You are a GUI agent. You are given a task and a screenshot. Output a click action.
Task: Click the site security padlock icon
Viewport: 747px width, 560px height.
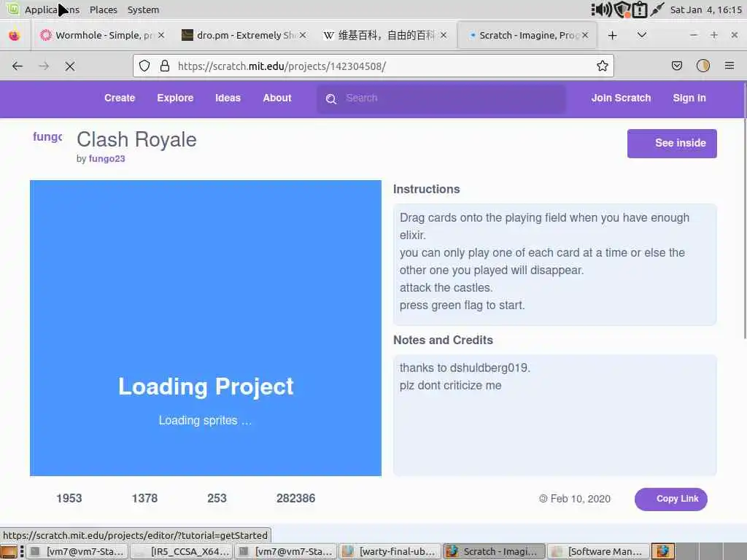[x=165, y=66]
